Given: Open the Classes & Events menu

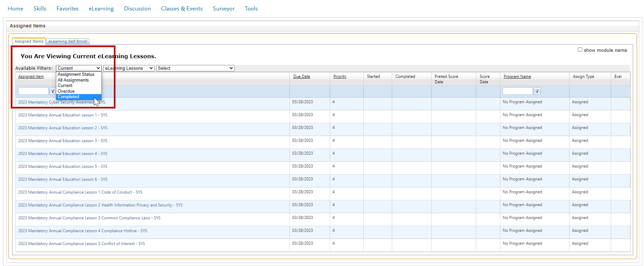Looking at the screenshot, I should (x=182, y=8).
